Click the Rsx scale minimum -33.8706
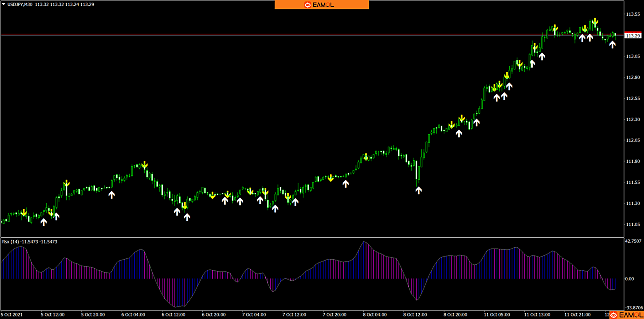This screenshot has height=319, width=644. (x=634, y=308)
